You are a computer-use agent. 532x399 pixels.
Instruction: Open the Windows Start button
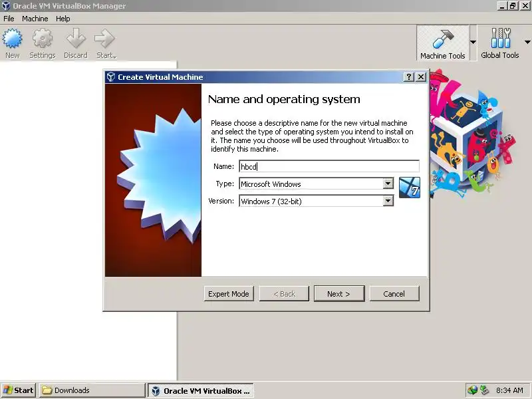[19, 390]
